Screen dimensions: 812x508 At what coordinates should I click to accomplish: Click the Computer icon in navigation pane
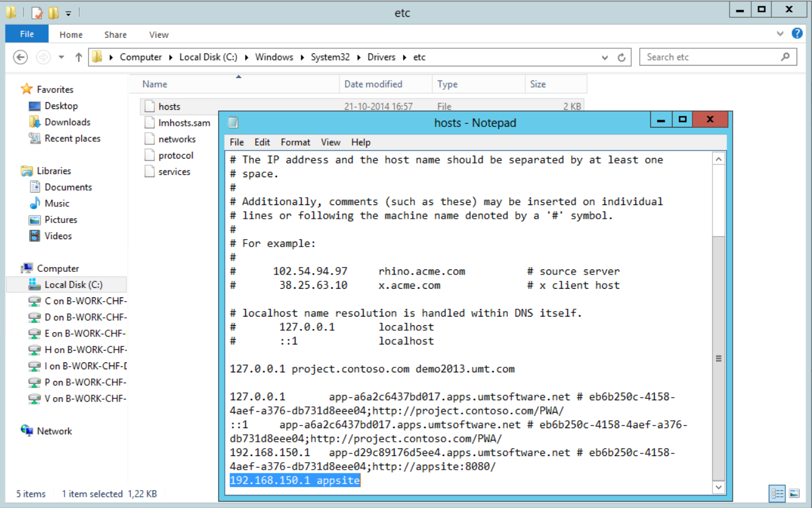pos(27,268)
